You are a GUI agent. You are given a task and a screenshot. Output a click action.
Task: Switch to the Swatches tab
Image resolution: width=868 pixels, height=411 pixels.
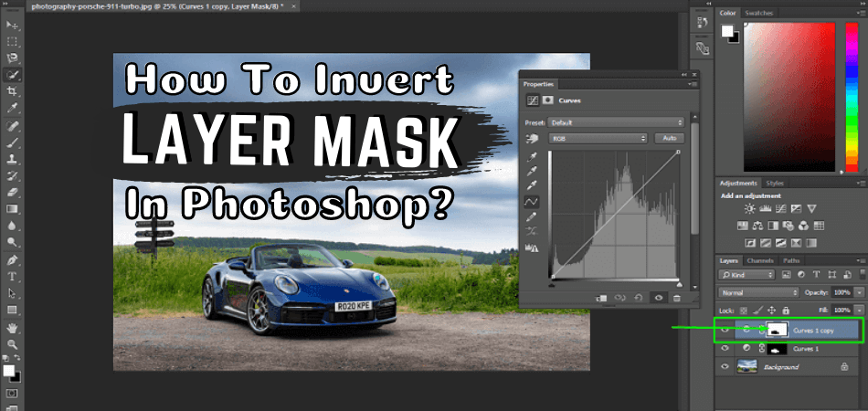coord(757,13)
